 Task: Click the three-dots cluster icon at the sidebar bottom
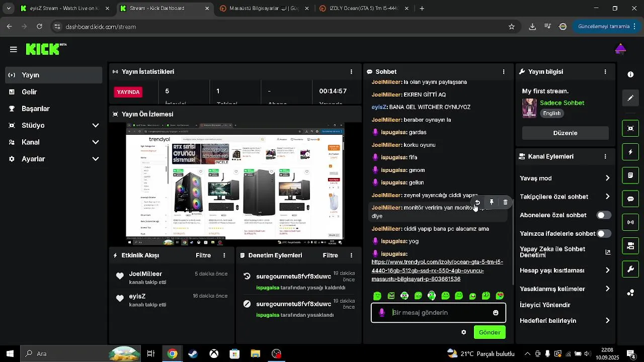630,293
